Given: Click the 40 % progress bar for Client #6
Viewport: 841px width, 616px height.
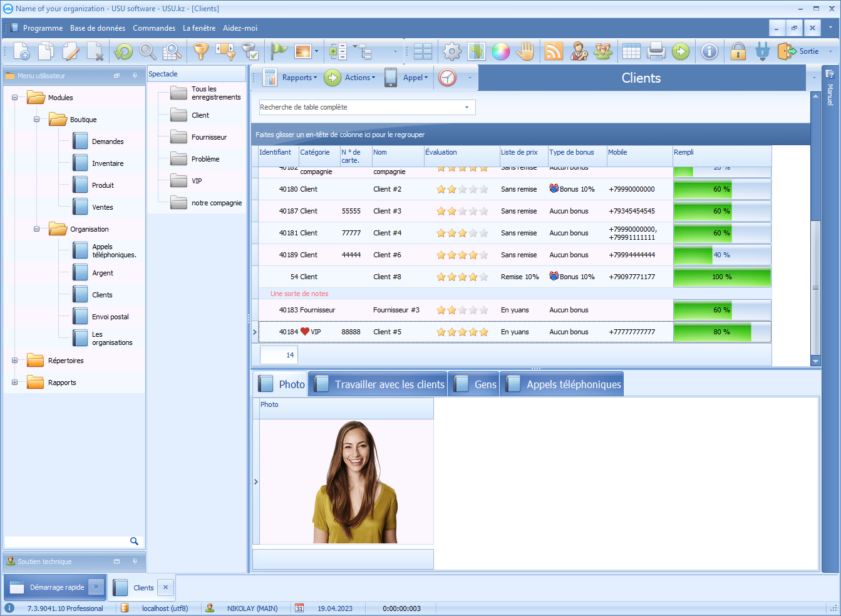Looking at the screenshot, I should click(722, 255).
